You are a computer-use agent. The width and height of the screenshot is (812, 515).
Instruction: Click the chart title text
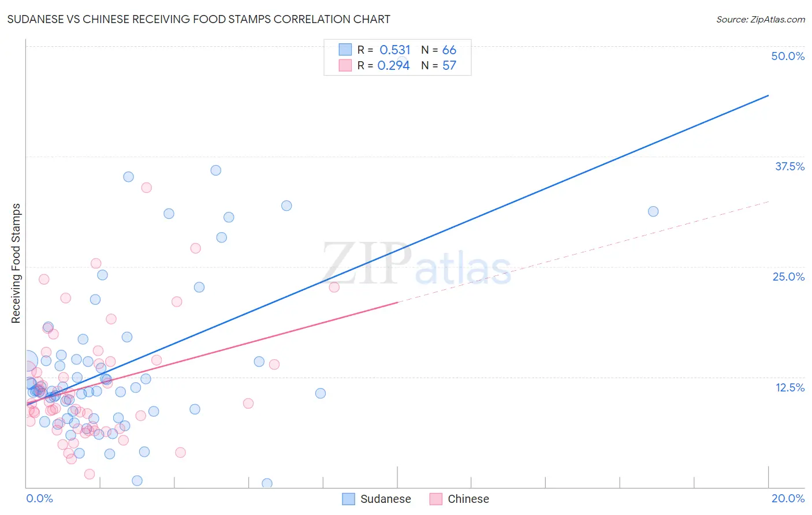point(199,19)
